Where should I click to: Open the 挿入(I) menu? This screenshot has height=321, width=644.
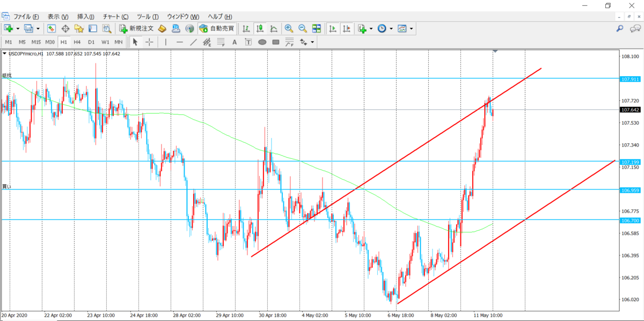86,17
